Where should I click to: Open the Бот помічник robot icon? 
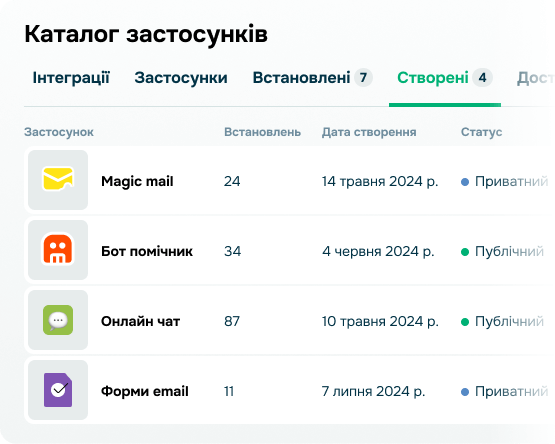pyautogui.click(x=58, y=250)
